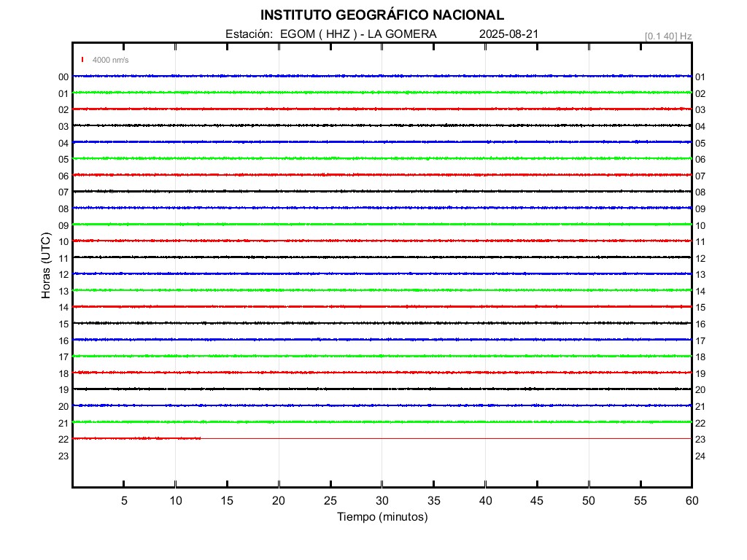Click the 'Tiempo (minutos)' axis label
This screenshot has width=747, height=560.
382,517
